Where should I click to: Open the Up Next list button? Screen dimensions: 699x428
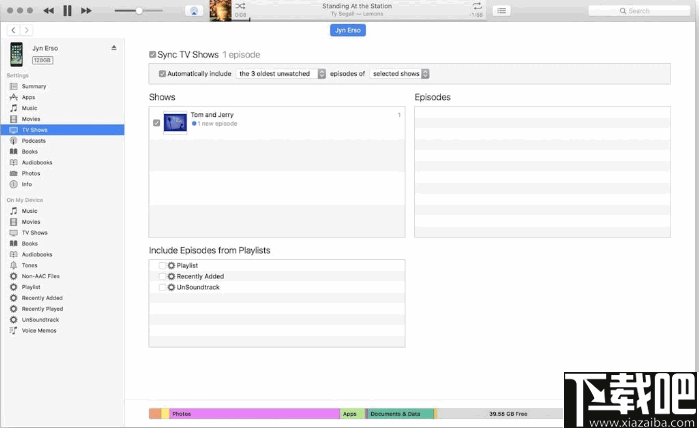502,11
